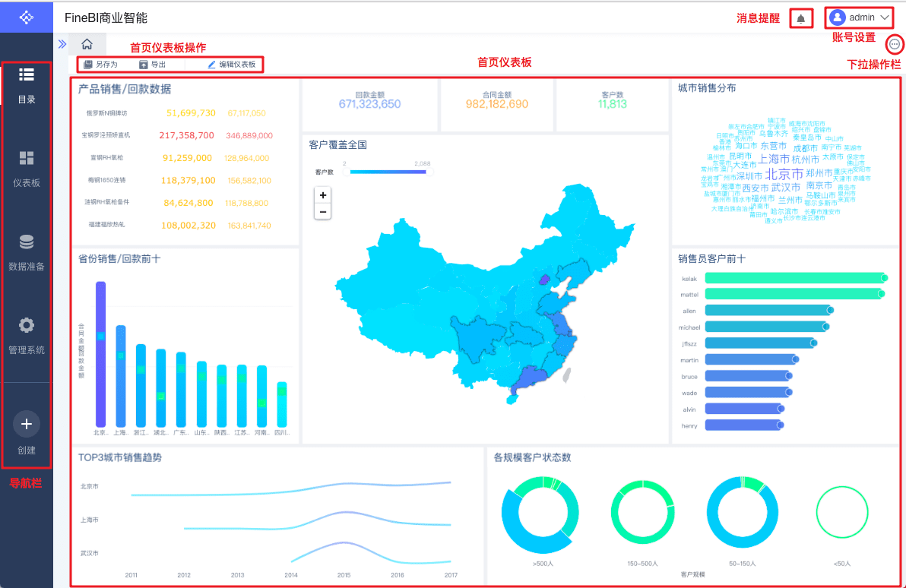Open the 管理系统 menu label
This screenshot has width=906, height=588.
pyautogui.click(x=27, y=349)
